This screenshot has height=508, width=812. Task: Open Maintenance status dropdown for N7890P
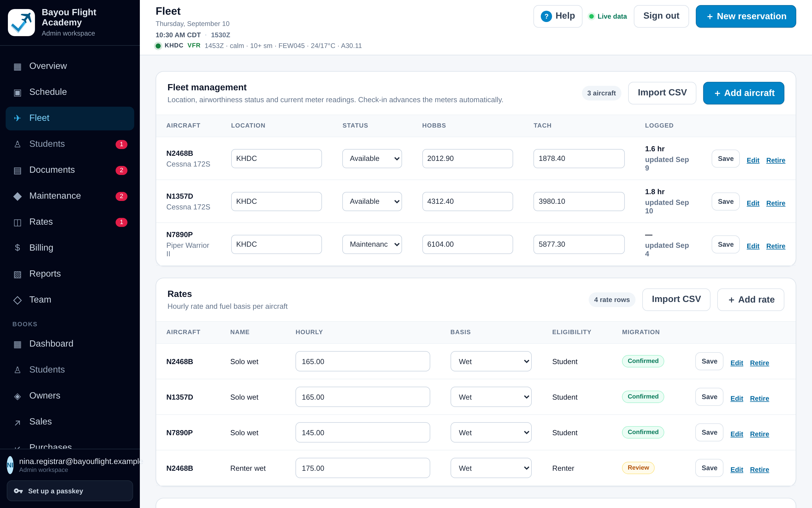[x=372, y=244]
